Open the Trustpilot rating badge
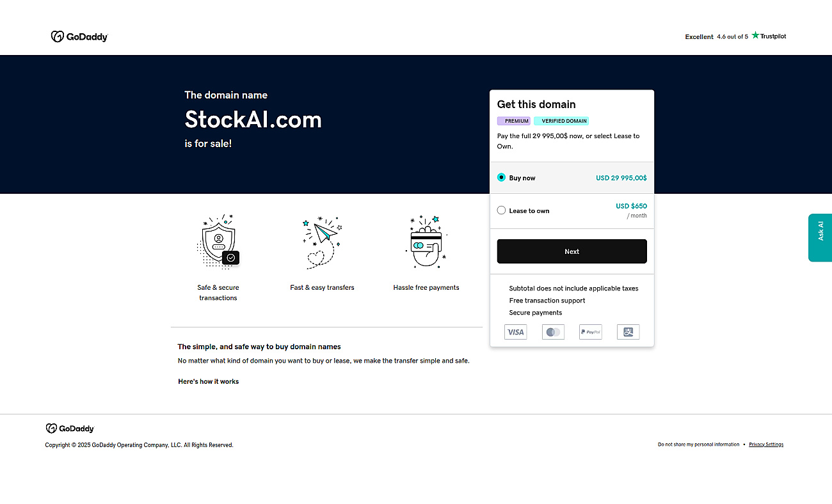Screen dimensions: 832x504 (735, 36)
